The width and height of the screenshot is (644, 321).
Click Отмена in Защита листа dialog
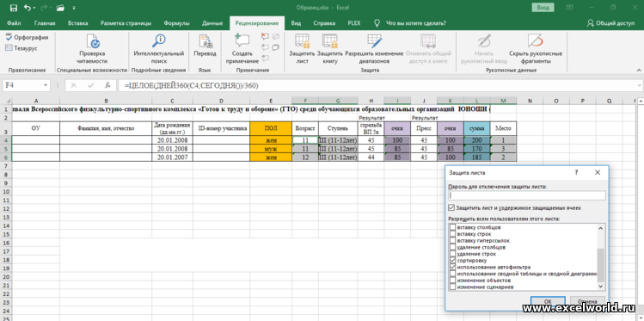click(x=587, y=301)
